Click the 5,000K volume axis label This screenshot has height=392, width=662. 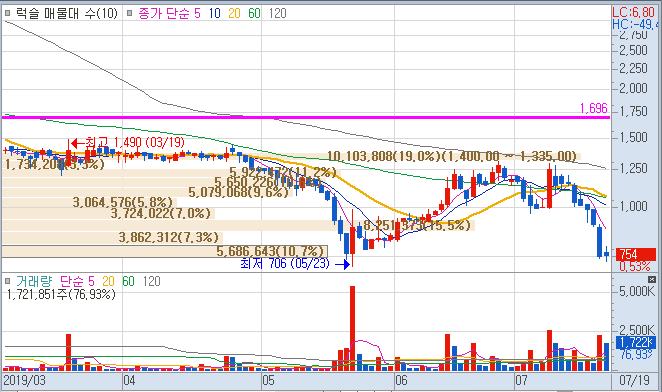pyautogui.click(x=637, y=291)
